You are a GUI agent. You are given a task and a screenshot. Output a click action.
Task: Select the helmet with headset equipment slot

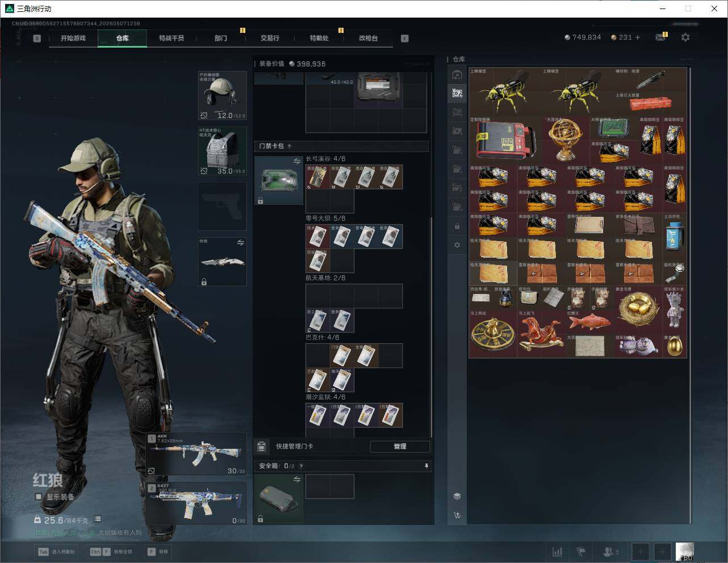point(222,95)
